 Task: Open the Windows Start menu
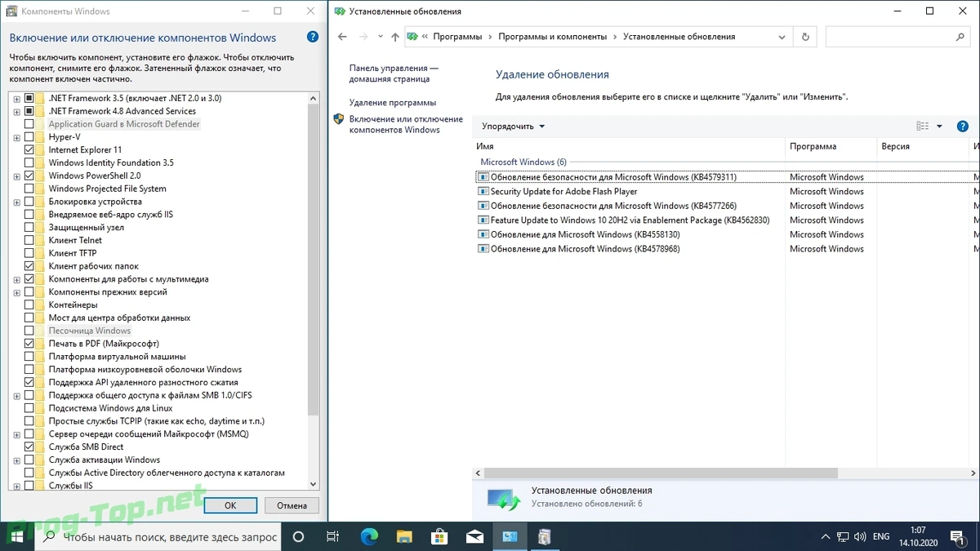coord(19,536)
